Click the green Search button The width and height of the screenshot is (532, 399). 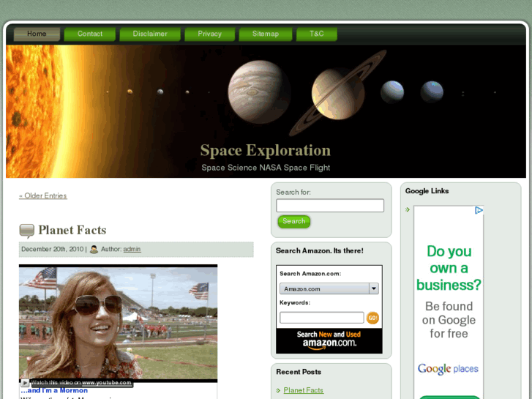coord(294,221)
